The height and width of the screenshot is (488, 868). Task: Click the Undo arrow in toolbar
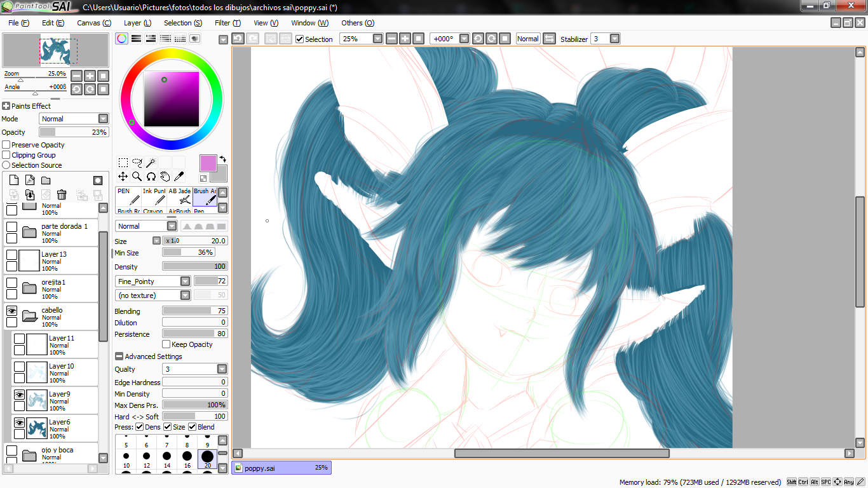(238, 39)
